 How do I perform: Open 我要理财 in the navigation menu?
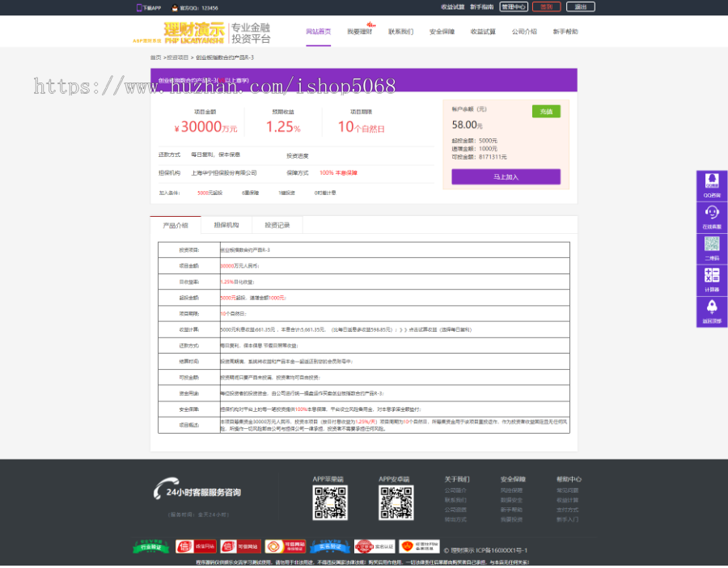tap(359, 32)
